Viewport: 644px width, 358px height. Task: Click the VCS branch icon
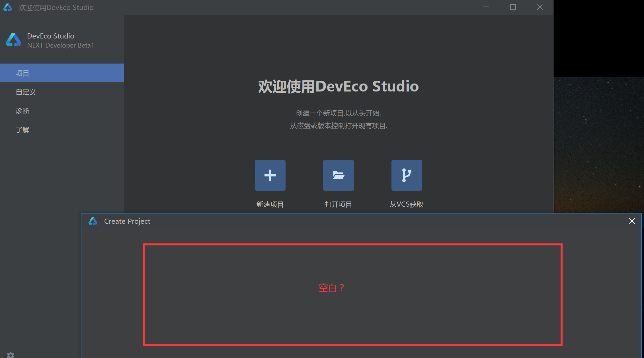tap(407, 175)
